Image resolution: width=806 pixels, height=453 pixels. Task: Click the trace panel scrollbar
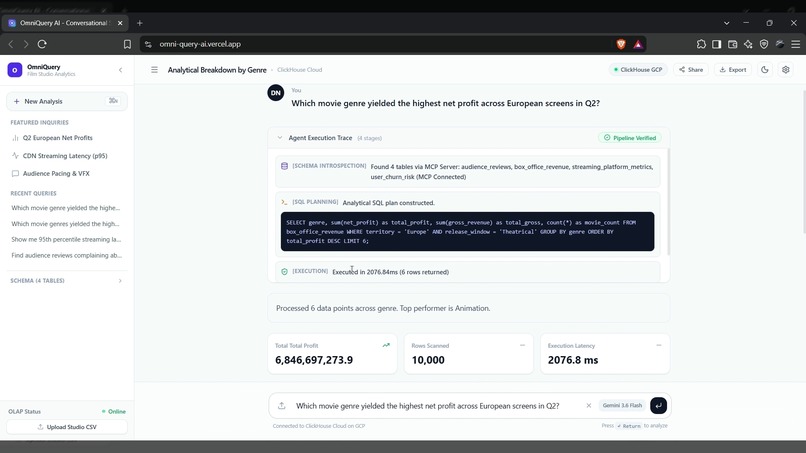[669, 202]
